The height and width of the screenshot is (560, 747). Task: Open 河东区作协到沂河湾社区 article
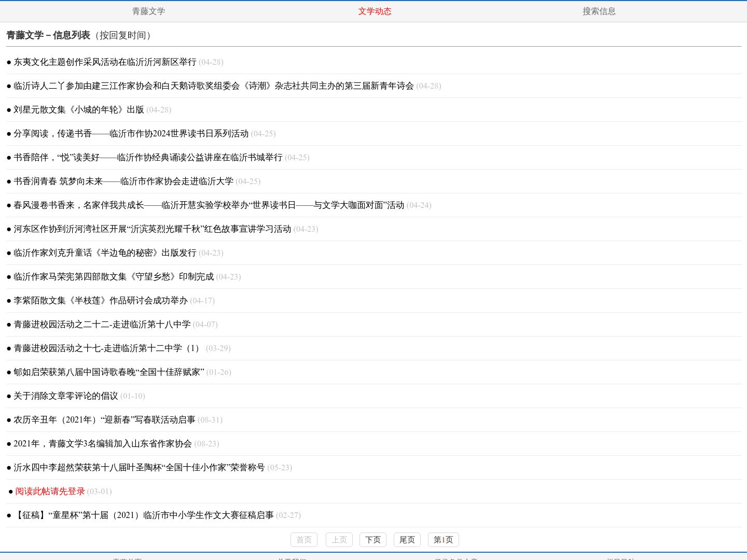[x=152, y=229]
